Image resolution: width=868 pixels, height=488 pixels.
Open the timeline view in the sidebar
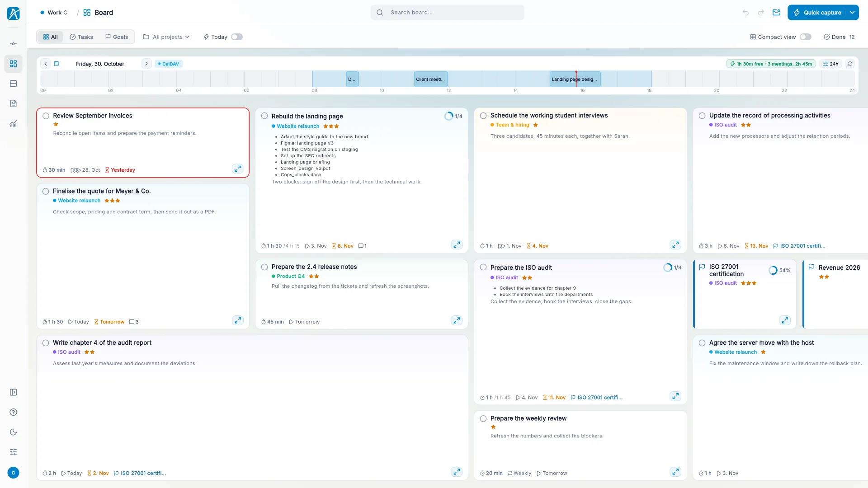pos(14,44)
